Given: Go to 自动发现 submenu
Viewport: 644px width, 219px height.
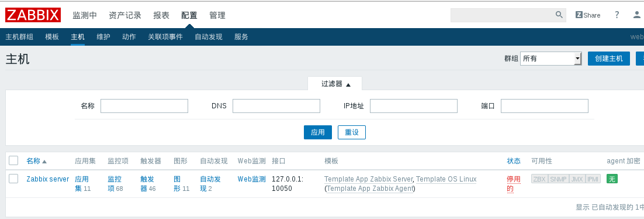Looking at the screenshot, I should click(x=209, y=37).
